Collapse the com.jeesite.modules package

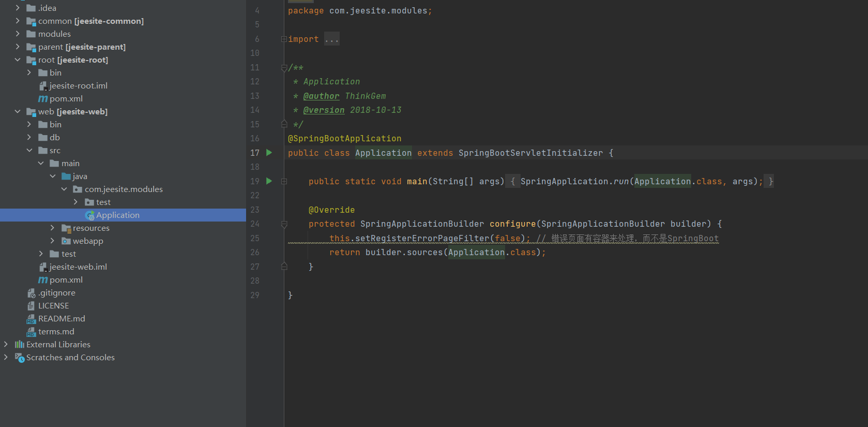(64, 189)
